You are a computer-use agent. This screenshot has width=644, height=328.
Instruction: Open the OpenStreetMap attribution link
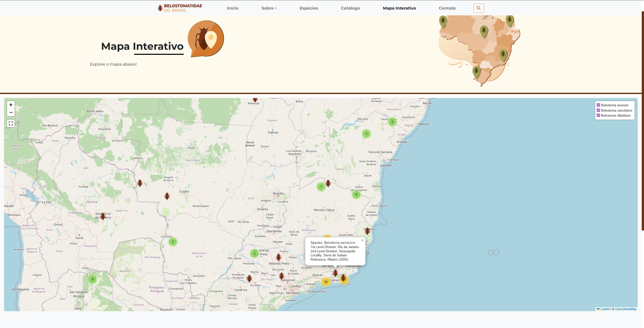tap(626, 309)
